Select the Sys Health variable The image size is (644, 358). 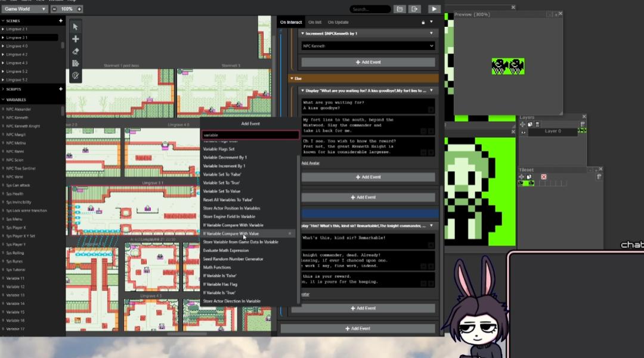coord(15,193)
